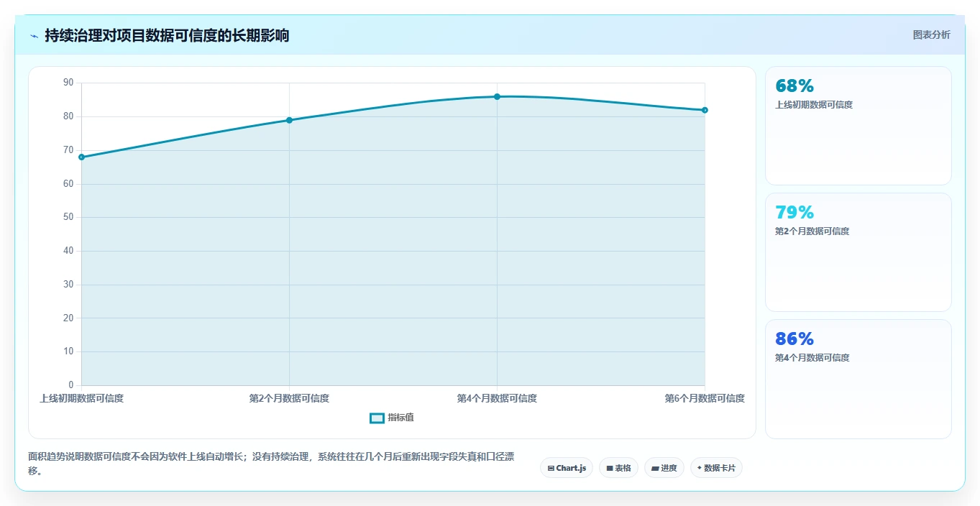Select the 表格 tag

[618, 468]
